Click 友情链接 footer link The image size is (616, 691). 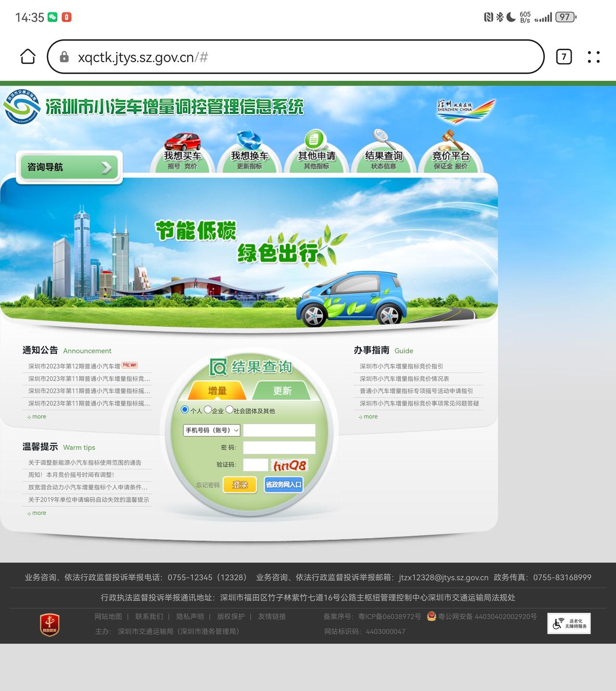(x=272, y=616)
